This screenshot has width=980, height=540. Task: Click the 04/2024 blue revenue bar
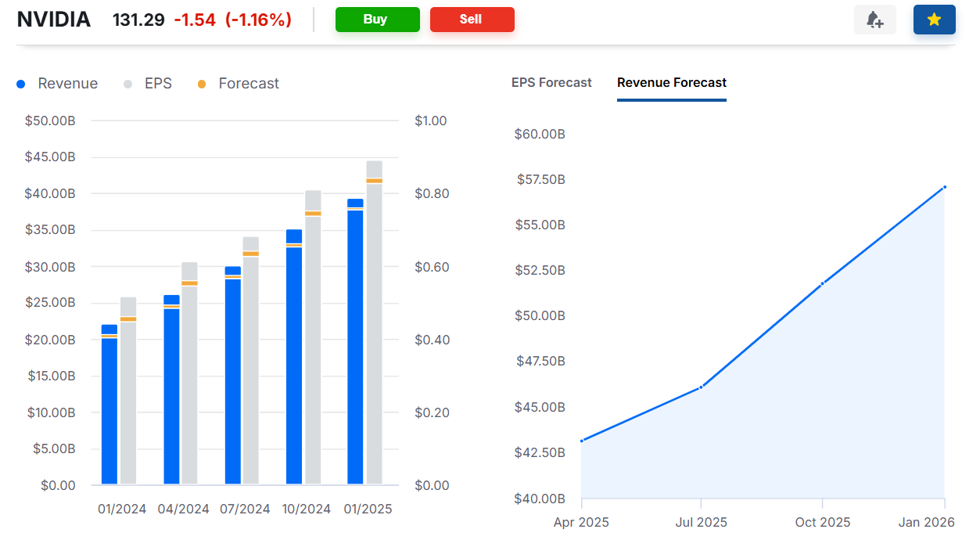(x=171, y=390)
